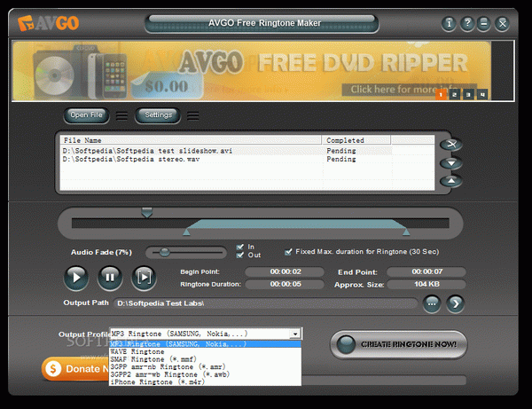Click the File Name column header
The width and height of the screenshot is (532, 409).
coord(191,140)
